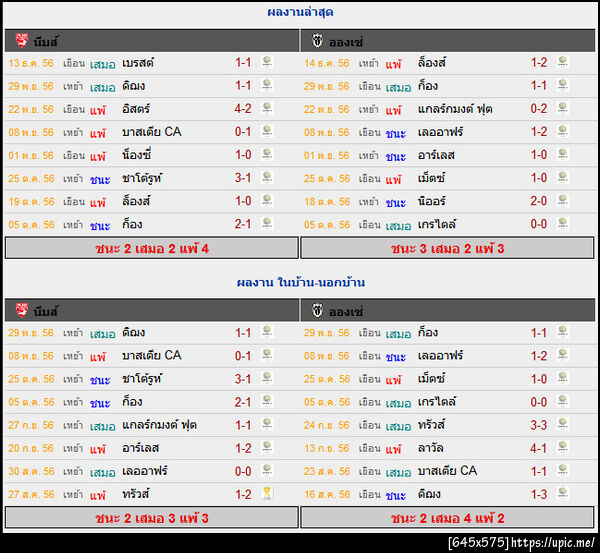Click opponent name 'เบรสต์'

138,63
